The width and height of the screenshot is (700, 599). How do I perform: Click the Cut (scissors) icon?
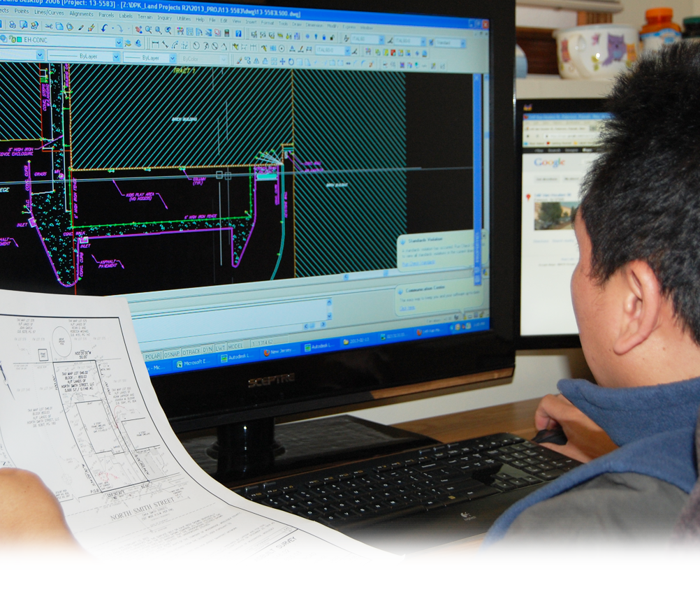[x=49, y=27]
